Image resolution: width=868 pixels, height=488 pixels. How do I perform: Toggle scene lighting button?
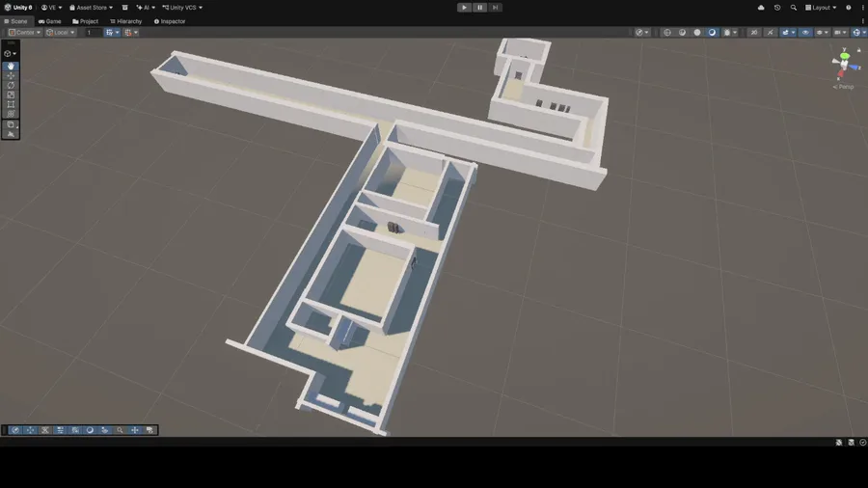coord(770,32)
